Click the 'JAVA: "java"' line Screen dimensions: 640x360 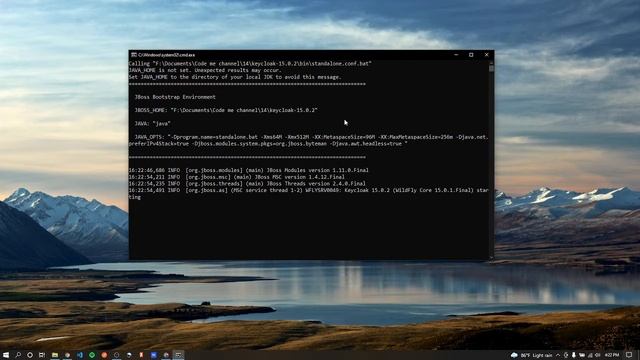[x=153, y=123]
